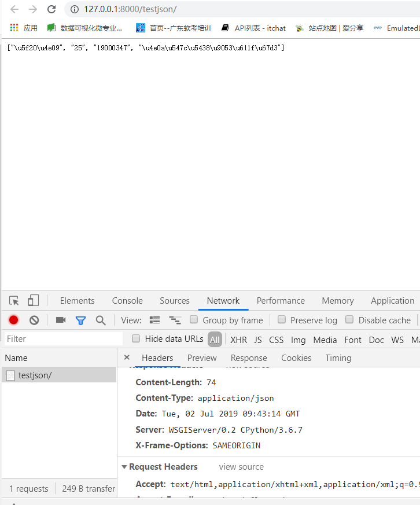View site info icon in address bar
This screenshot has height=505, width=420.
75,9
